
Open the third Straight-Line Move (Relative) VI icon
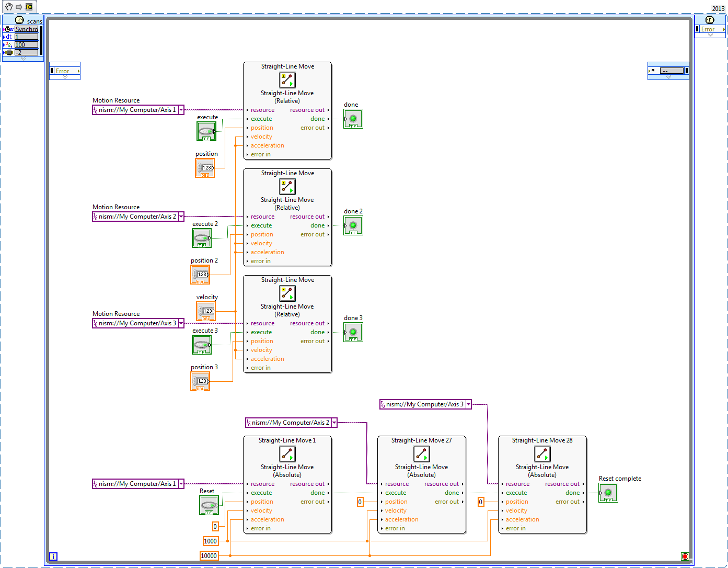[x=287, y=293]
